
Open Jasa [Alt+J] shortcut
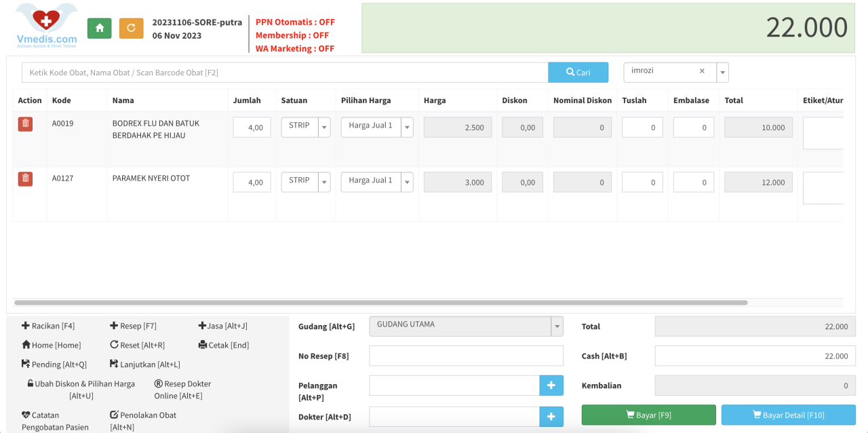[223, 326]
